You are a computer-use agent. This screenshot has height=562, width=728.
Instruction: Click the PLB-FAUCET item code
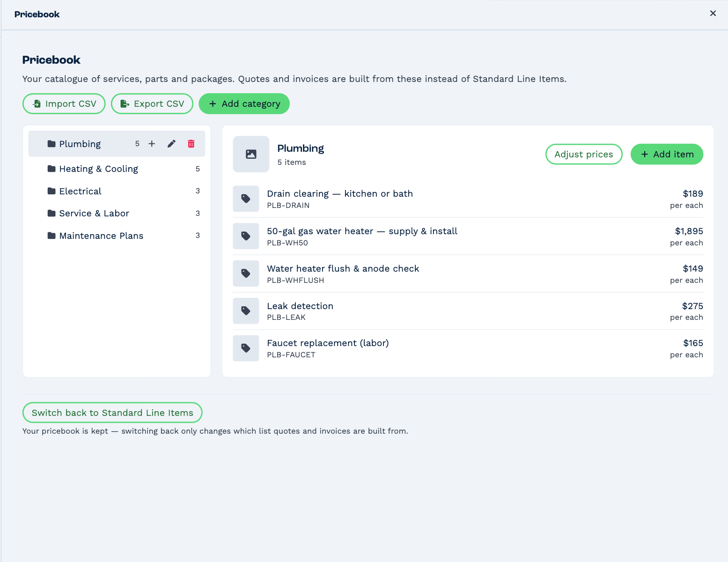[291, 355]
